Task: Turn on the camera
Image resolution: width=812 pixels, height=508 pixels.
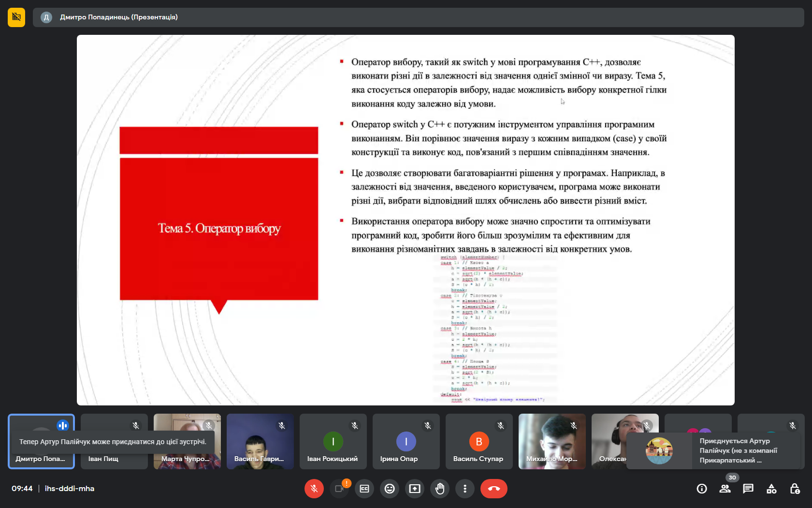Action: pyautogui.click(x=339, y=489)
